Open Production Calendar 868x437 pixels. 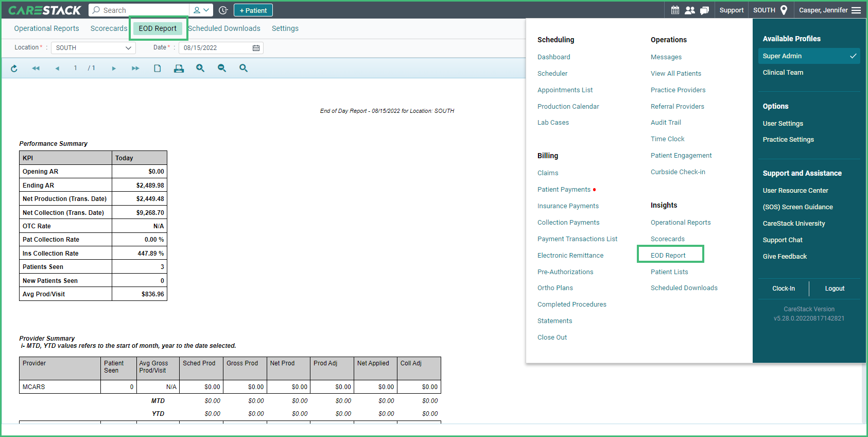pyautogui.click(x=568, y=107)
